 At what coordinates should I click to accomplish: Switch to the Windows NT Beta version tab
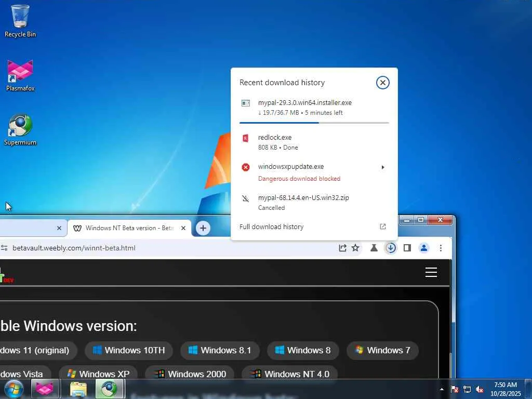coord(129,228)
